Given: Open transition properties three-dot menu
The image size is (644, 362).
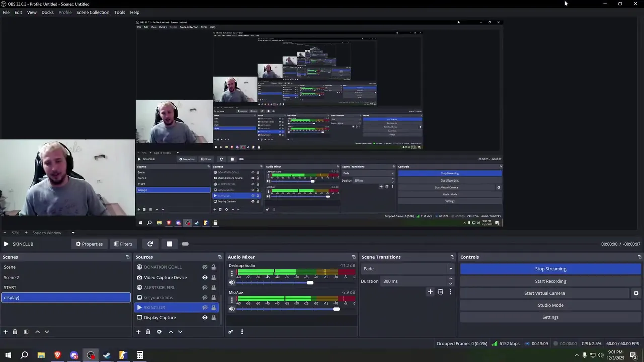Looking at the screenshot, I should click(450, 292).
